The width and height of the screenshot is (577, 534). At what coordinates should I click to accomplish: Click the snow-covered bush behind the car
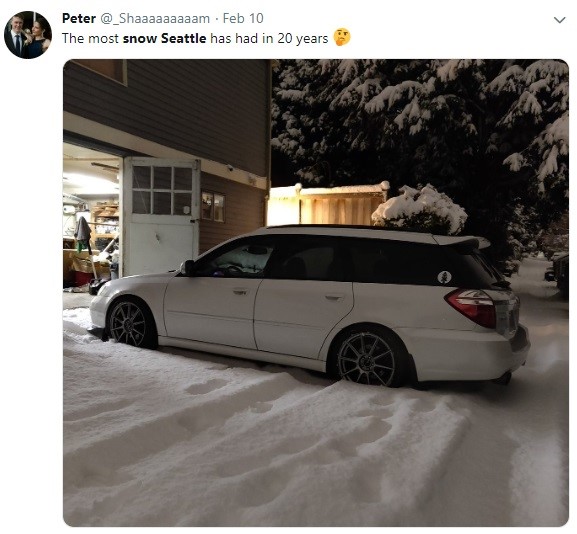coord(420,209)
